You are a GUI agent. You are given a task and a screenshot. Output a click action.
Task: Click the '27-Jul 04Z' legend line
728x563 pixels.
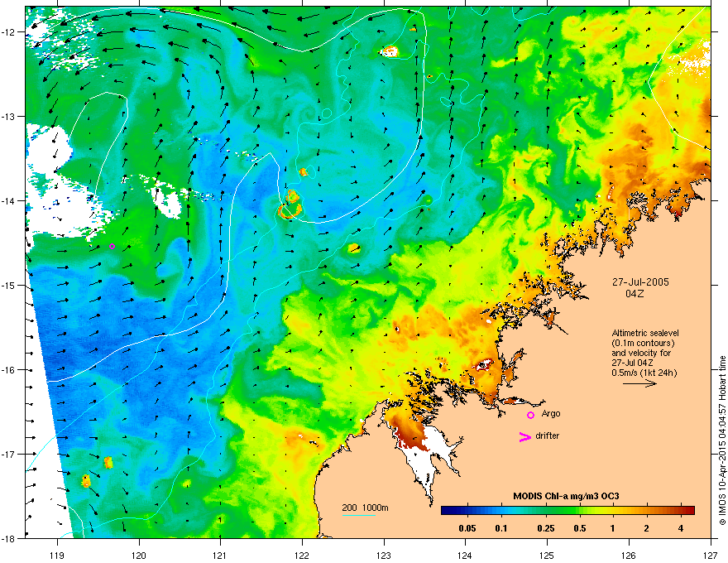pos(632,363)
